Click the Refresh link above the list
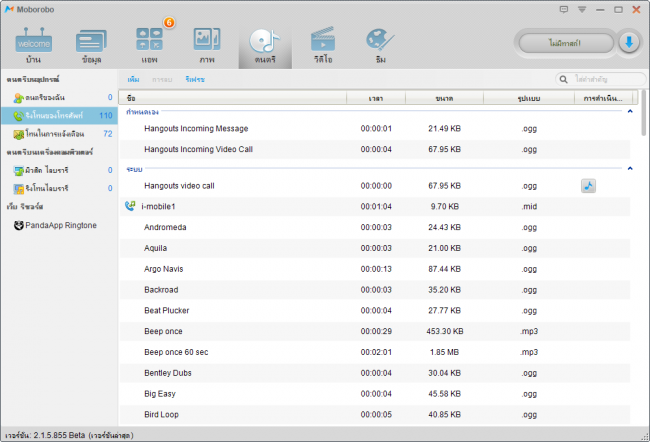This screenshot has height=442, width=650. (195, 78)
